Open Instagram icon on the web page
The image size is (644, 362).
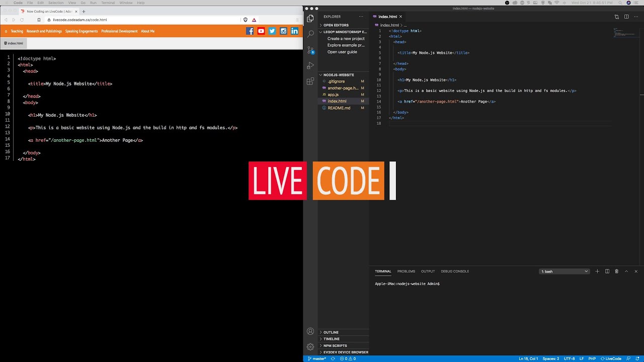283,31
